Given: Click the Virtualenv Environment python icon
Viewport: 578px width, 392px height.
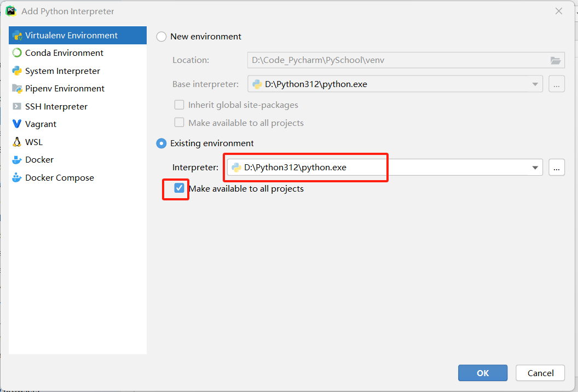Looking at the screenshot, I should 17,36.
